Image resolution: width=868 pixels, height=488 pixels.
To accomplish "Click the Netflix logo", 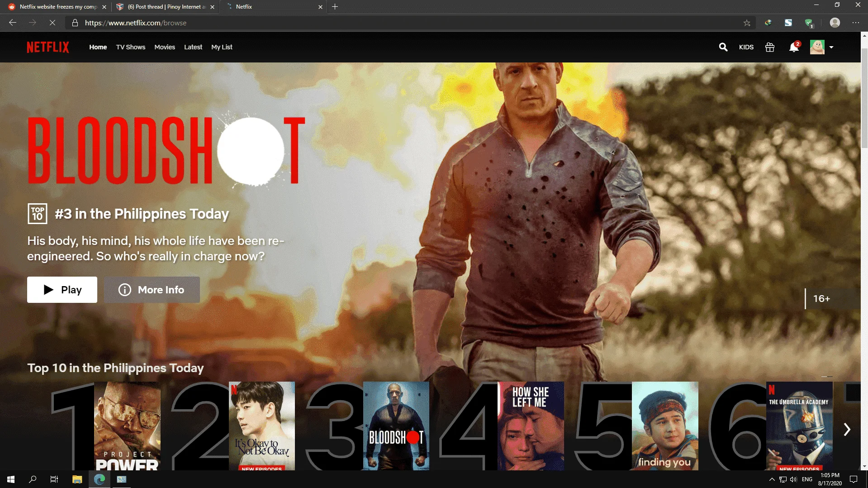I will click(x=48, y=47).
